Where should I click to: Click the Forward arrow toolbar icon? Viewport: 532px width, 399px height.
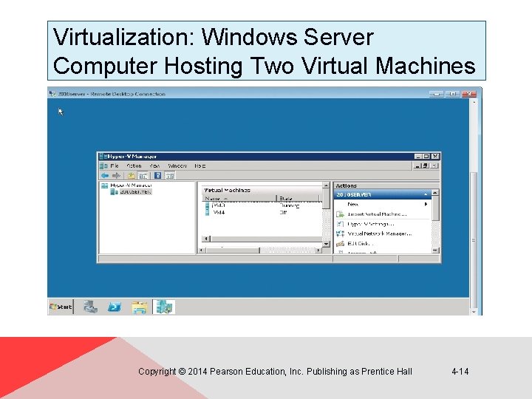click(117, 175)
